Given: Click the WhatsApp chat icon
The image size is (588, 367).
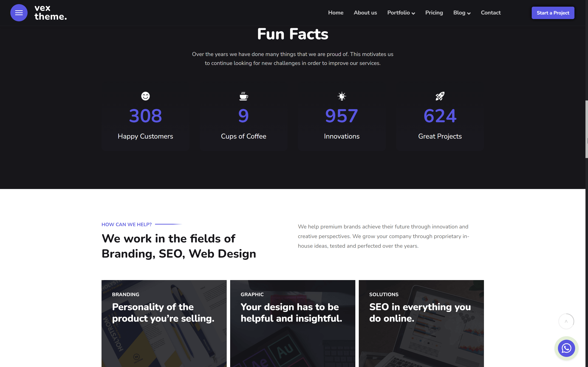Looking at the screenshot, I should [x=566, y=348].
